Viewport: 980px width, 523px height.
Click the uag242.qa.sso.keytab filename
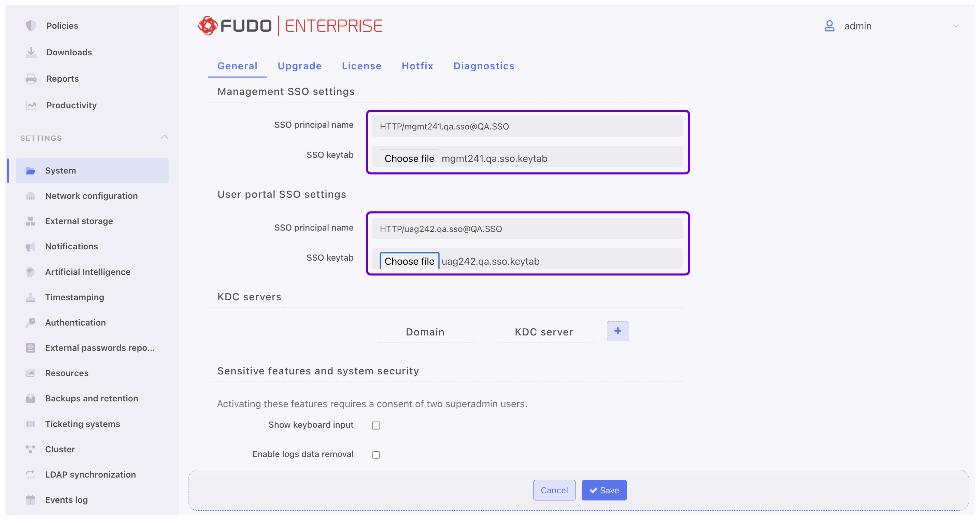(x=491, y=261)
